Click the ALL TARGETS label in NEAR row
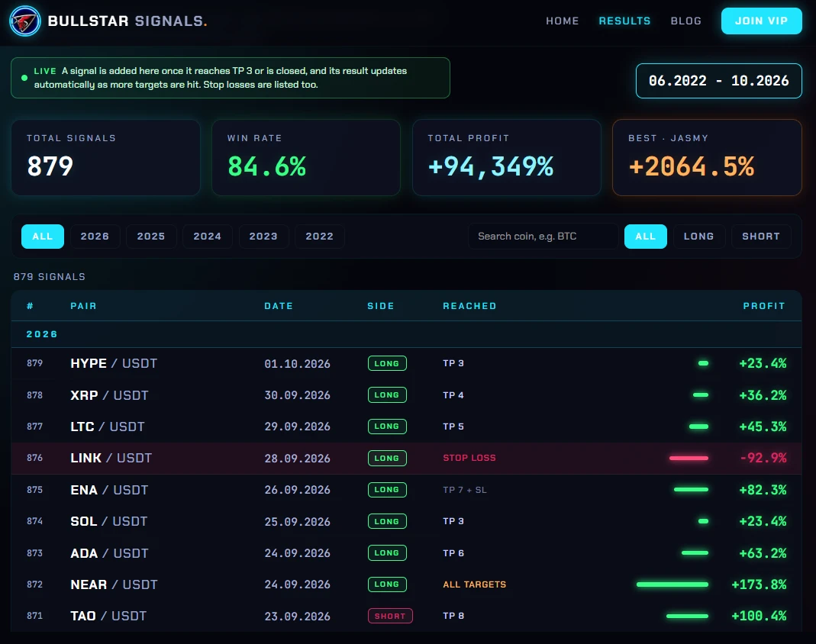The image size is (816, 644). click(474, 584)
